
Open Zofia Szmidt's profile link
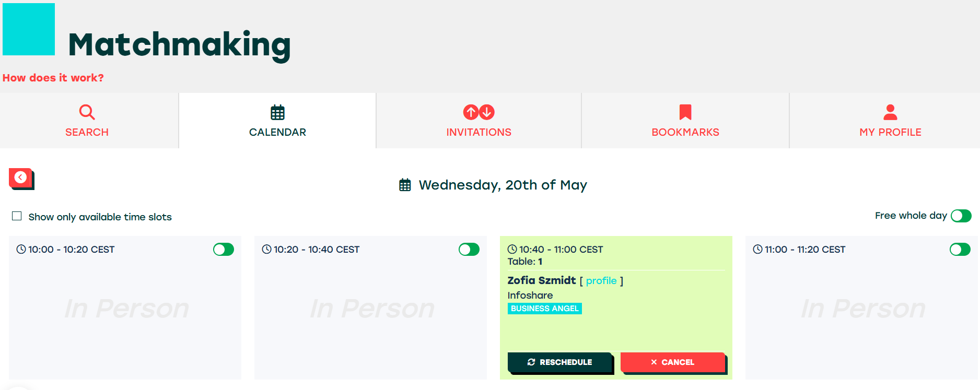click(601, 281)
